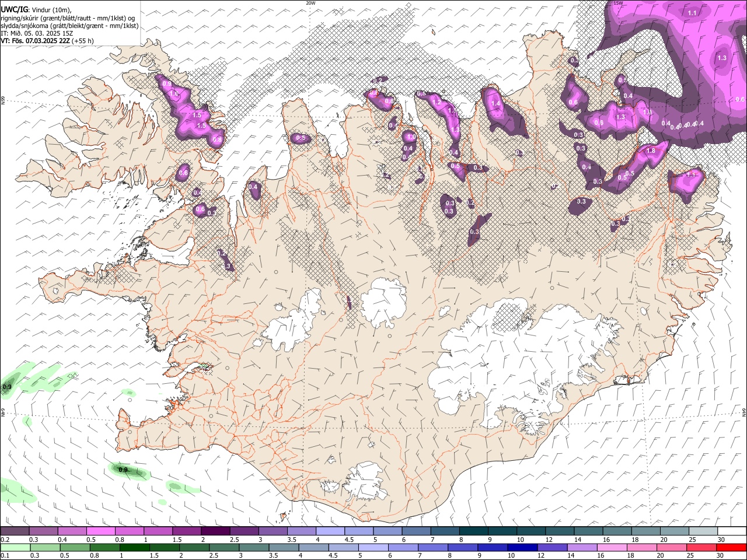Click the '15W' longitude label
747x560 pixels.
619,3
